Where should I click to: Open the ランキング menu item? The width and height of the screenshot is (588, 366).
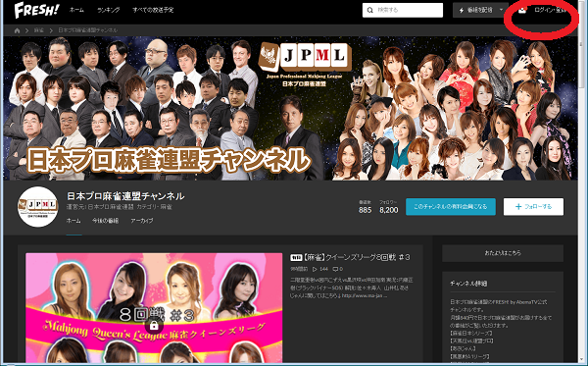click(x=109, y=10)
